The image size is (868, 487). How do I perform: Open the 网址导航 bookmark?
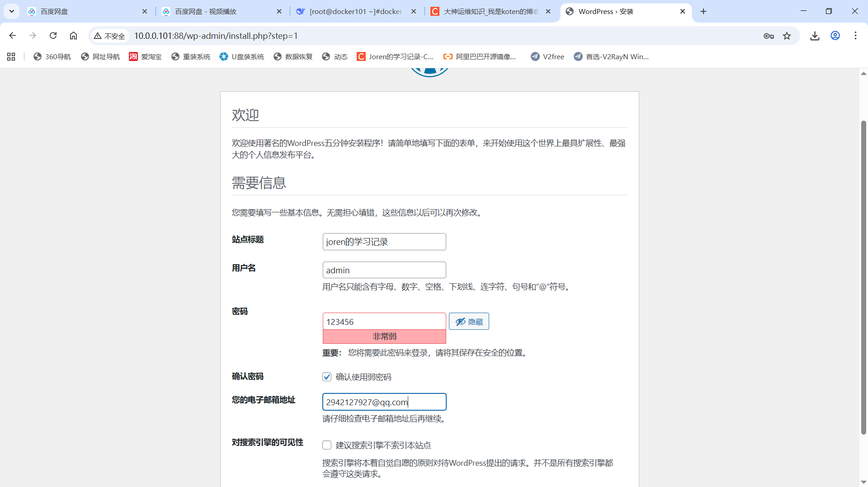pos(100,56)
